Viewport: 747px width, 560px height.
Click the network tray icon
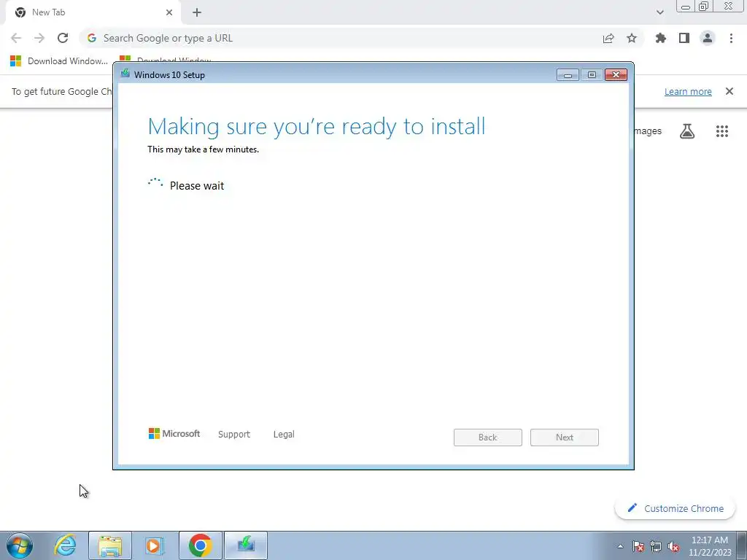(x=656, y=546)
